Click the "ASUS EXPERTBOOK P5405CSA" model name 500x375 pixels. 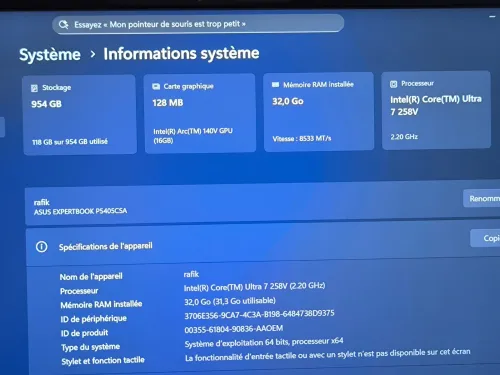80,211
